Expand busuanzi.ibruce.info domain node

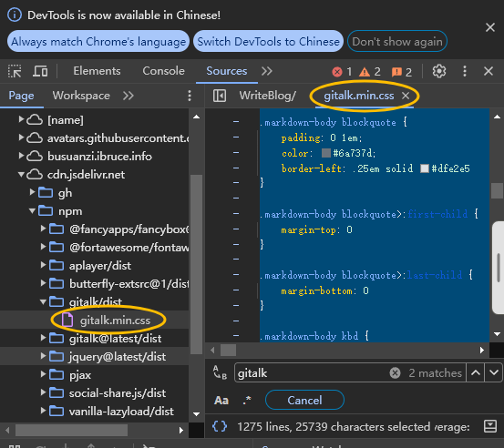pos(21,157)
